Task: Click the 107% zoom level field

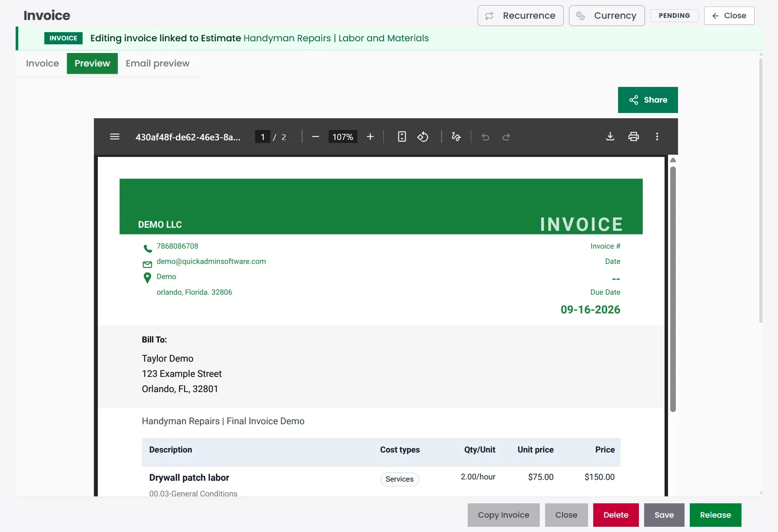Action: (343, 137)
